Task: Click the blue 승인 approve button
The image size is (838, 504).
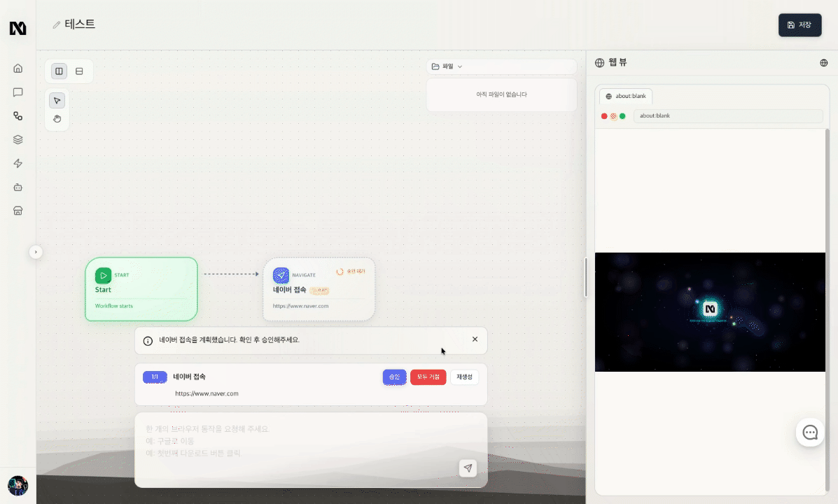Action: (394, 377)
